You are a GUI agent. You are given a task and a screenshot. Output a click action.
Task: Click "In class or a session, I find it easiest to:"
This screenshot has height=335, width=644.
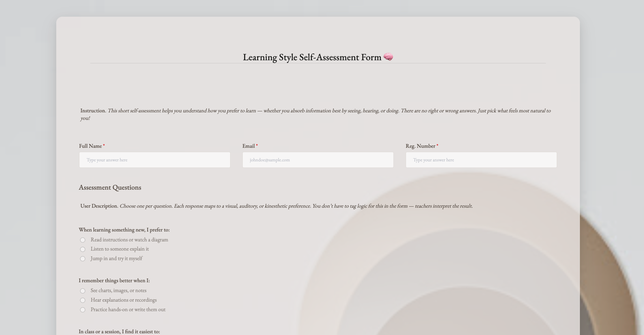coord(119,331)
